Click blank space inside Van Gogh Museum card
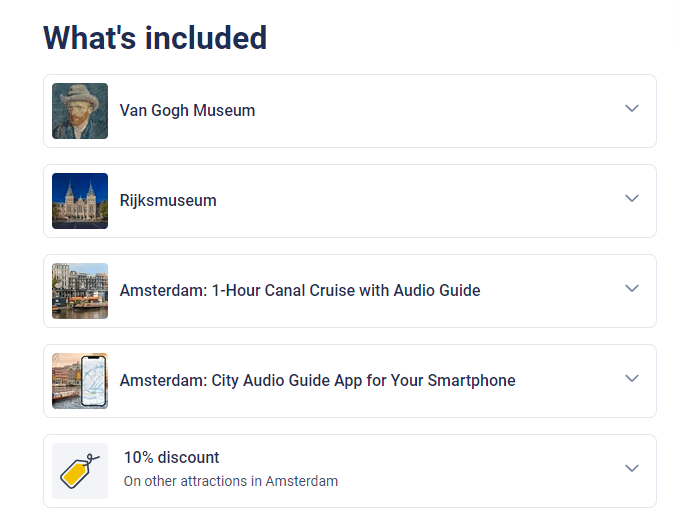675x526 pixels. pyautogui.click(x=430, y=111)
